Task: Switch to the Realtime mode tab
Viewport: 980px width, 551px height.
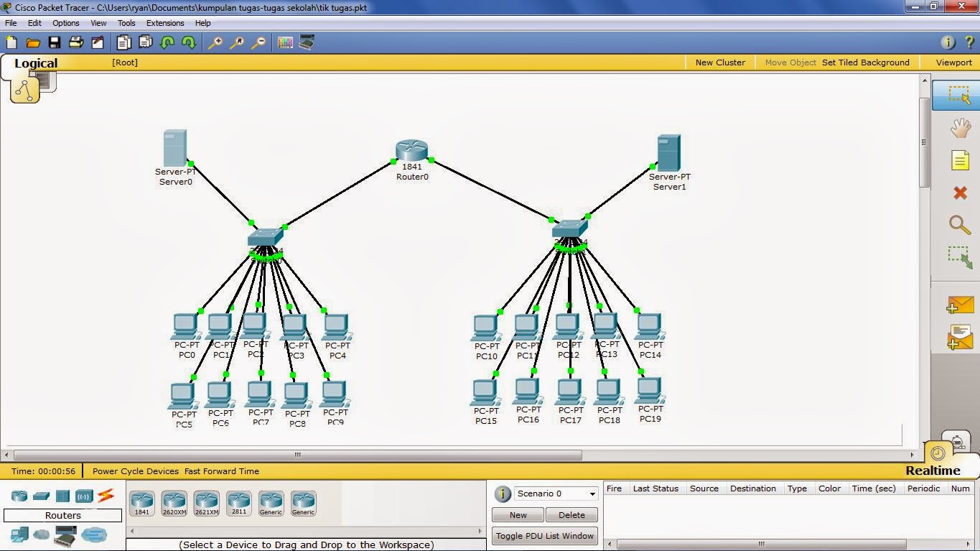Action: coord(933,471)
